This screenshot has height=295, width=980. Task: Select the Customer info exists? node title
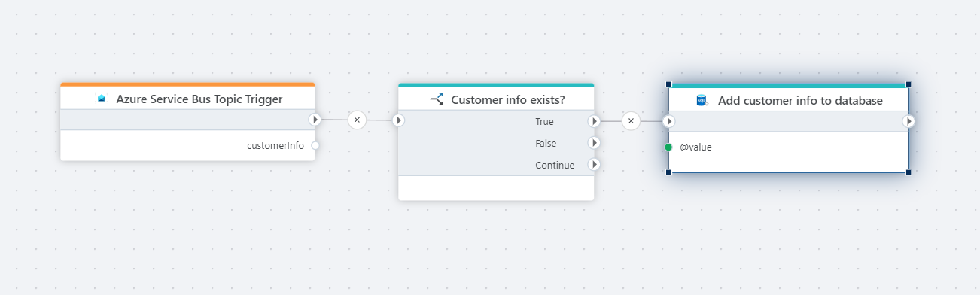point(508,99)
